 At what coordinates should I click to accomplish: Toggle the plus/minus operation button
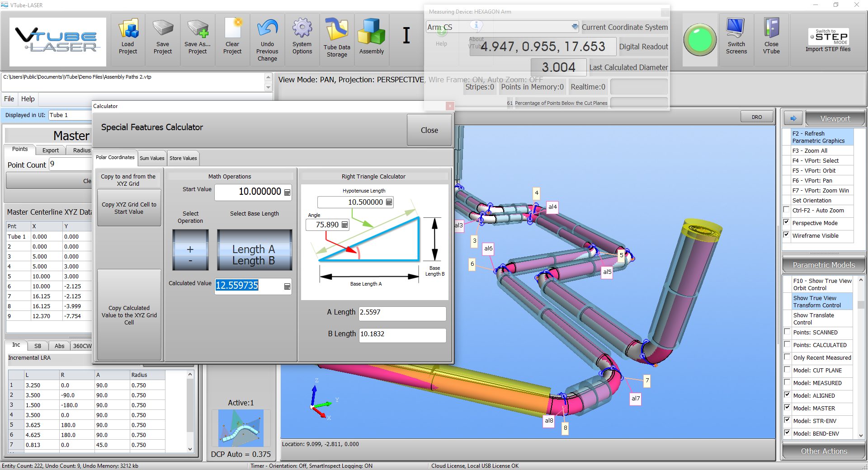[x=190, y=250]
